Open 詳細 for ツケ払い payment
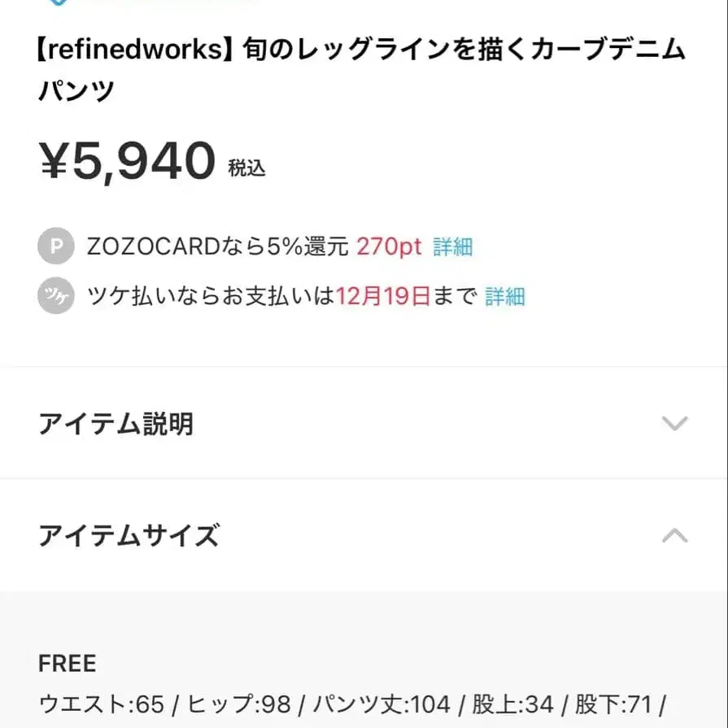 506,297
